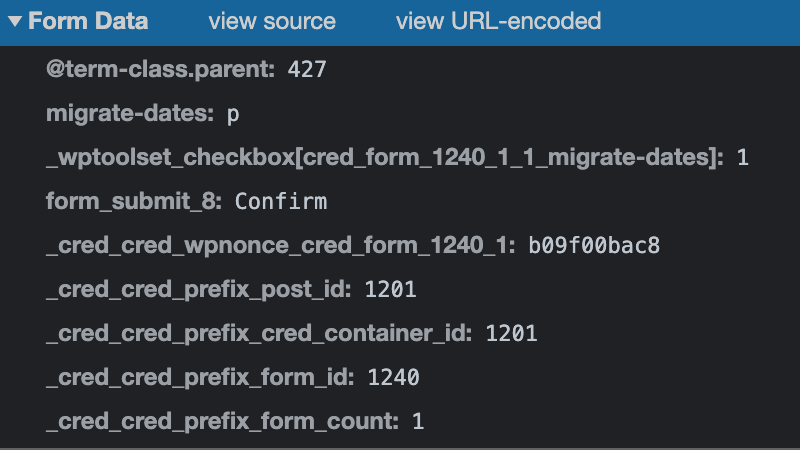
Task: Open view source link
Action: 272,21
